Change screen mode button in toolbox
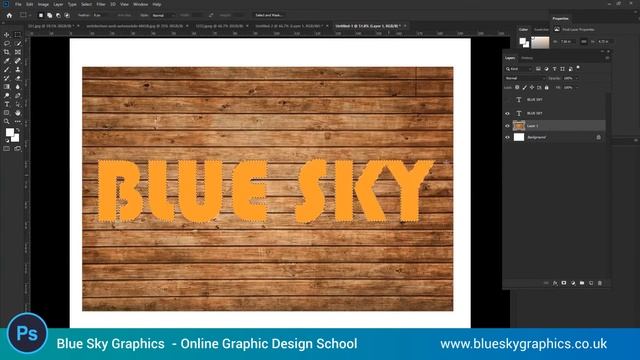The image size is (640, 360). click(18, 149)
